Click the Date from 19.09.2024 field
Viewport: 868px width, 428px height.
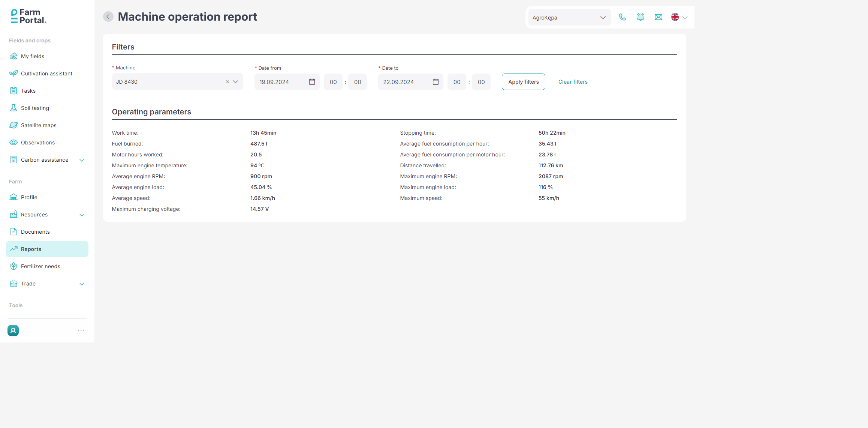pyautogui.click(x=287, y=82)
